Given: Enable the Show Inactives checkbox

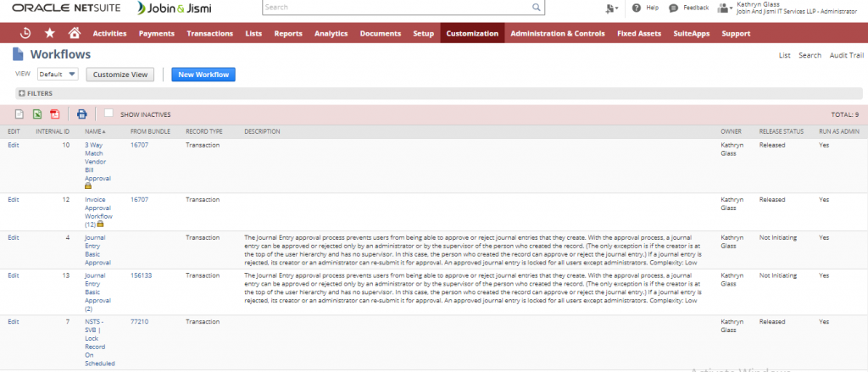Looking at the screenshot, I should 108,113.
